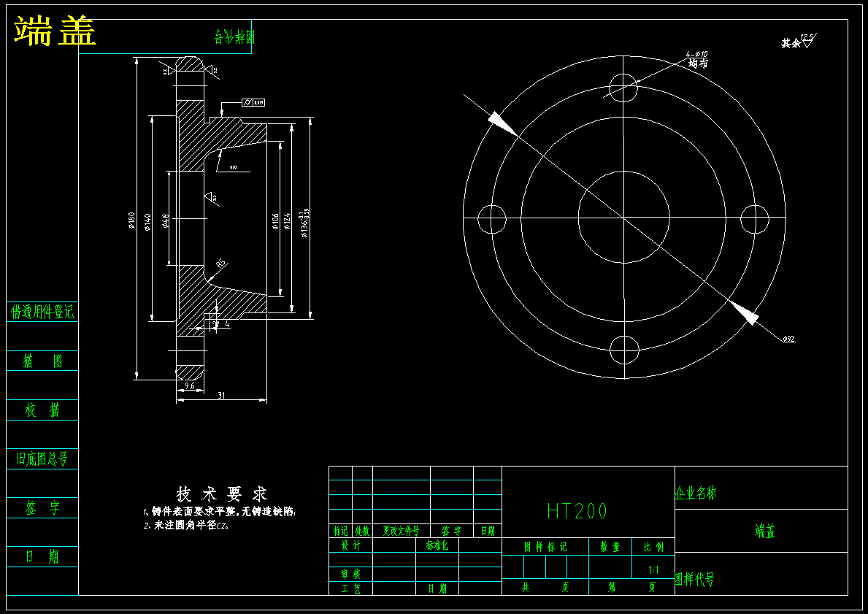This screenshot has height=614, width=868.
Task: Click the 标记 column header
Action: pyautogui.click(x=340, y=531)
